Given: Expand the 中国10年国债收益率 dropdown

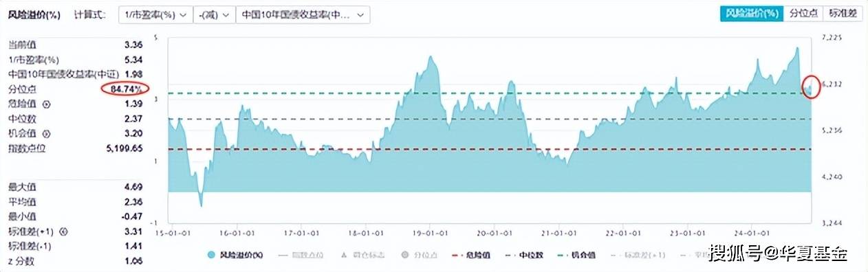Looking at the screenshot, I should tap(302, 14).
